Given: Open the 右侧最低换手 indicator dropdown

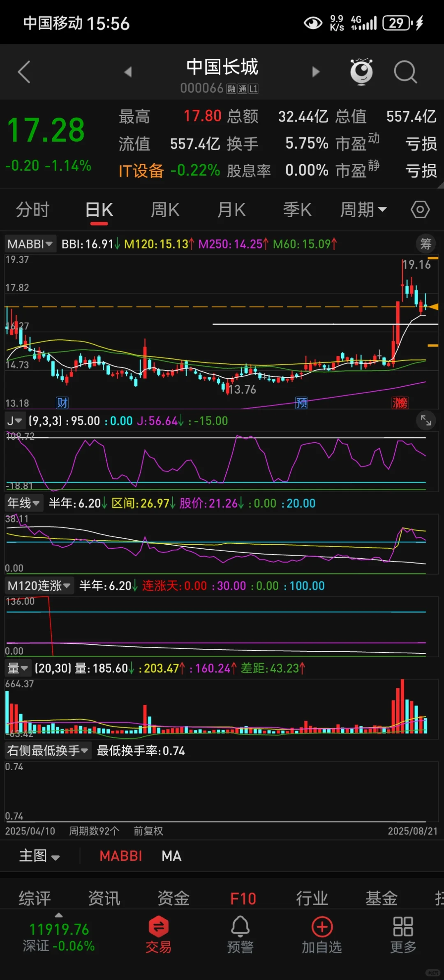Looking at the screenshot, I should (48, 750).
